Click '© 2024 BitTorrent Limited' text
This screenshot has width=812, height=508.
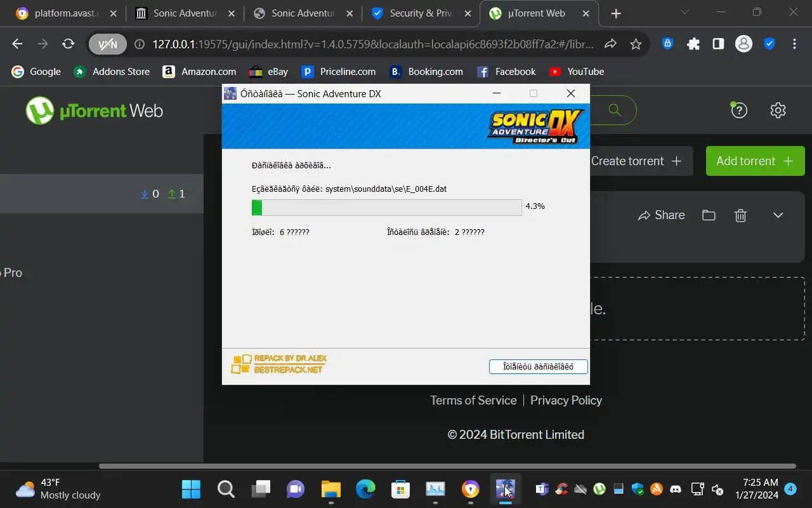point(516,435)
